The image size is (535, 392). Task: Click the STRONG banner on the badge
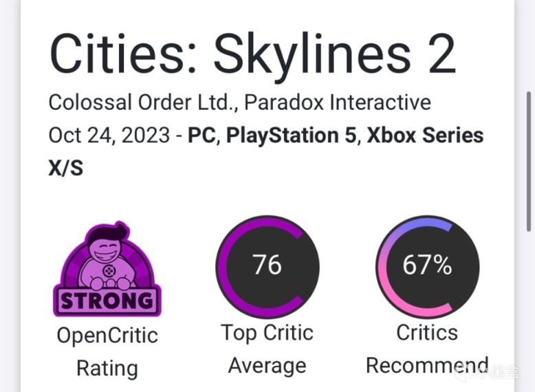tap(107, 301)
